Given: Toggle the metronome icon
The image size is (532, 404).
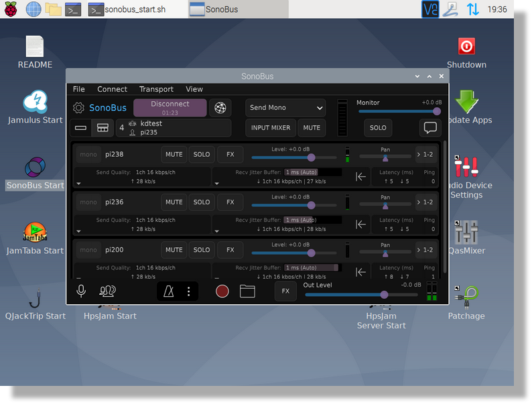Looking at the screenshot, I should pyautogui.click(x=169, y=291).
